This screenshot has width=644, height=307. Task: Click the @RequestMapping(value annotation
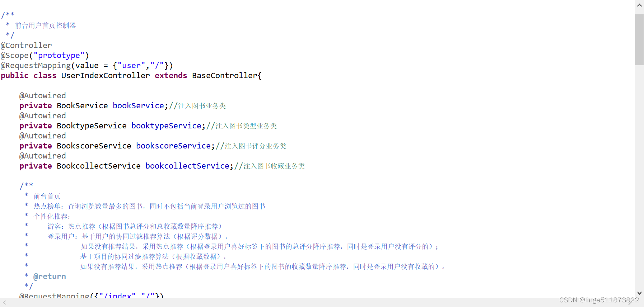pyautogui.click(x=50, y=66)
